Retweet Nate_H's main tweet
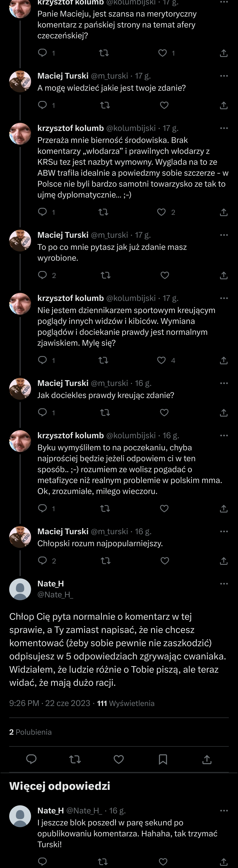This screenshot has width=238, height=868. pyautogui.click(x=75, y=759)
